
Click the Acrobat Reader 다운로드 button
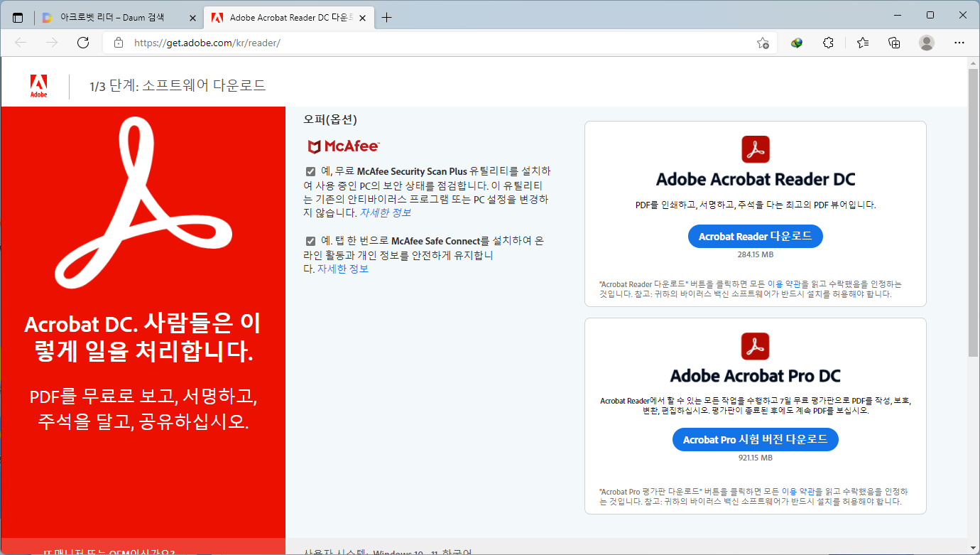point(755,237)
